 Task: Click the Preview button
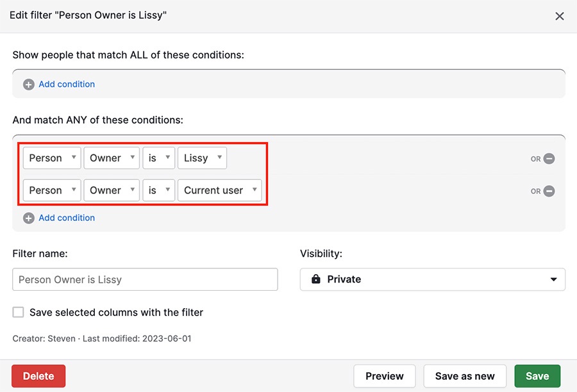pyautogui.click(x=385, y=376)
